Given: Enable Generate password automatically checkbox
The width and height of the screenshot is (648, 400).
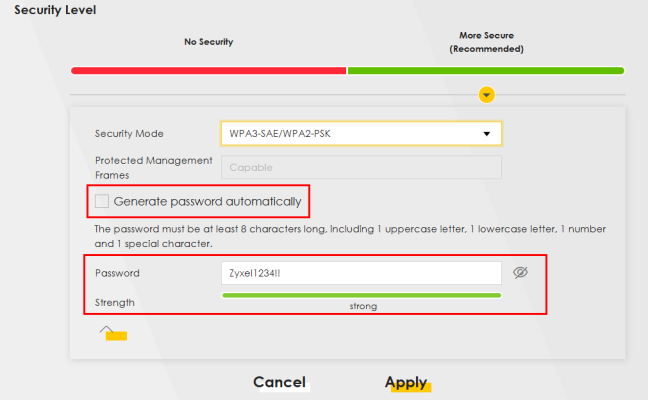Looking at the screenshot, I should point(101,201).
